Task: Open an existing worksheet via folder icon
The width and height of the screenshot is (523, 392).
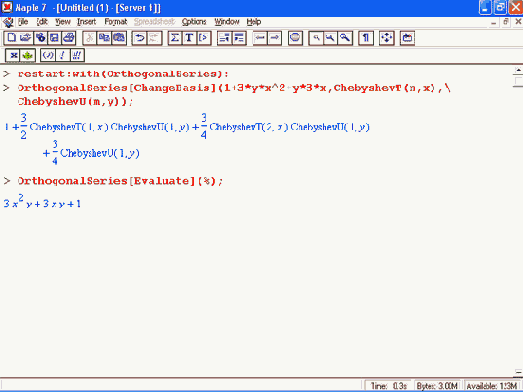Action: point(26,38)
